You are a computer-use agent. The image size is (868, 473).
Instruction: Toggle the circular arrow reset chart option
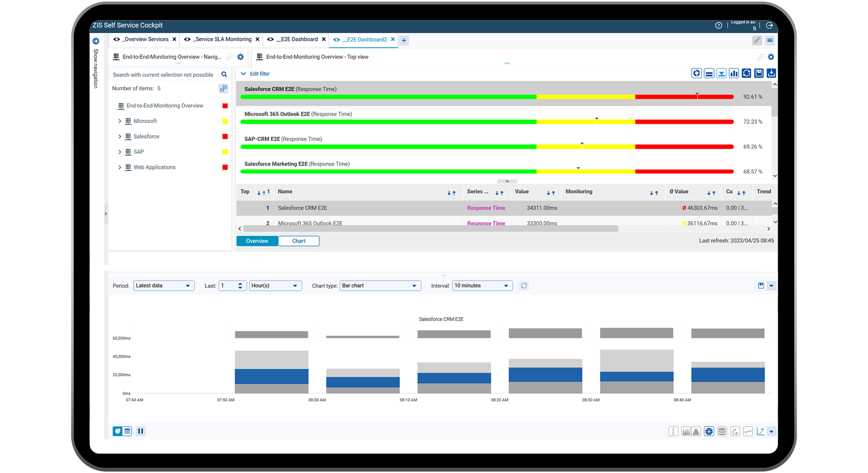(735, 431)
